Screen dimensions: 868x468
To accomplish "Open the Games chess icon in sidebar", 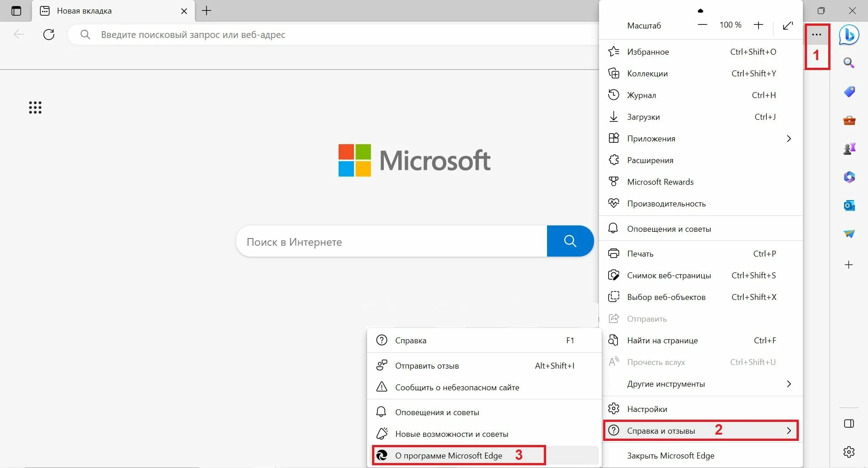I will [849, 149].
